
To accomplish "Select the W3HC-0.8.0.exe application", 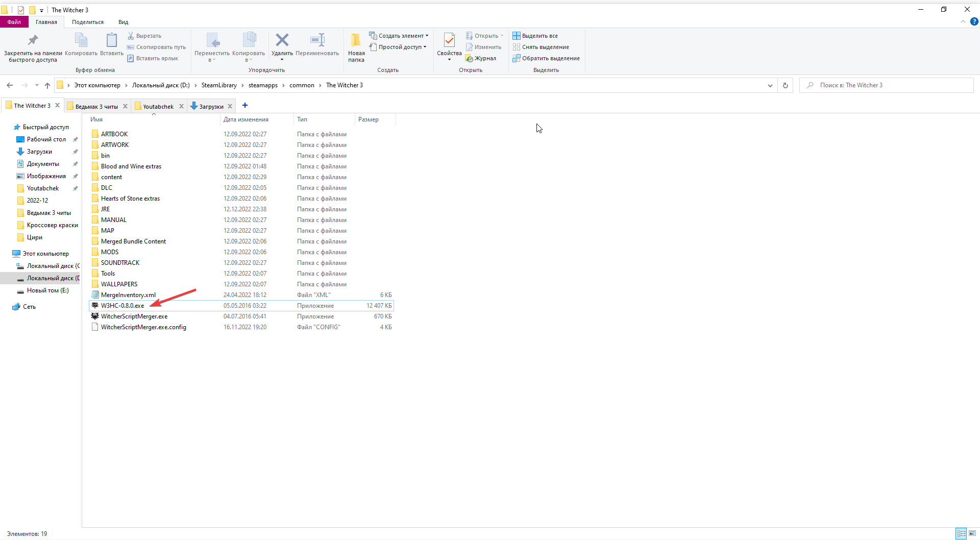I will 122,306.
